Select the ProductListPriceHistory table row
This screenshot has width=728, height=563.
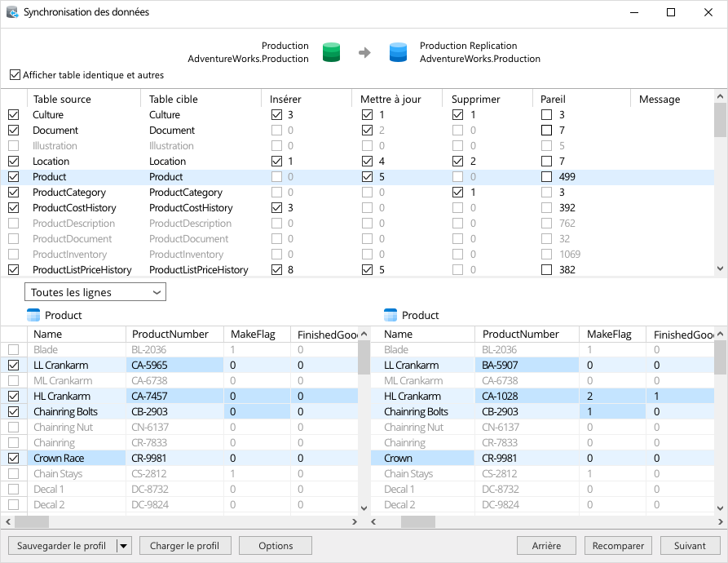pyautogui.click(x=357, y=270)
